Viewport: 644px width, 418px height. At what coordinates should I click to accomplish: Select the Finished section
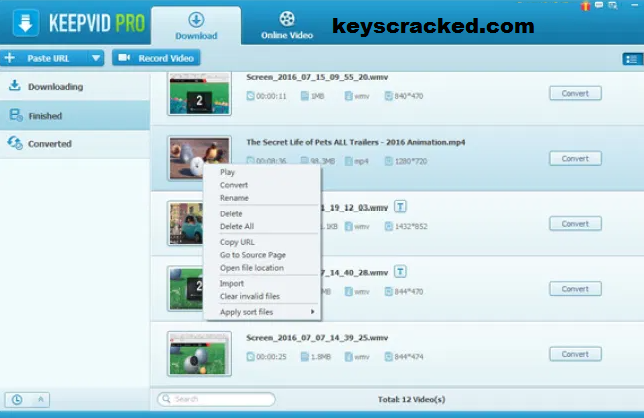75,116
